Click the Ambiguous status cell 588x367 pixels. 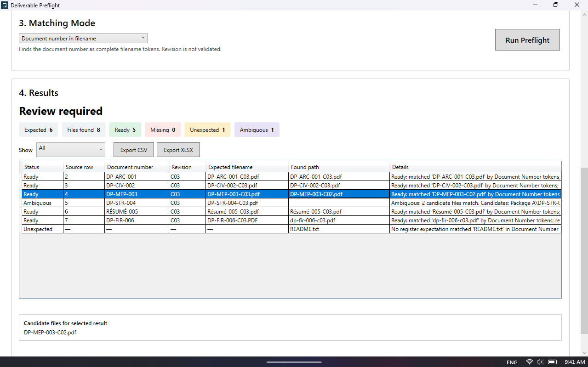coord(43,203)
